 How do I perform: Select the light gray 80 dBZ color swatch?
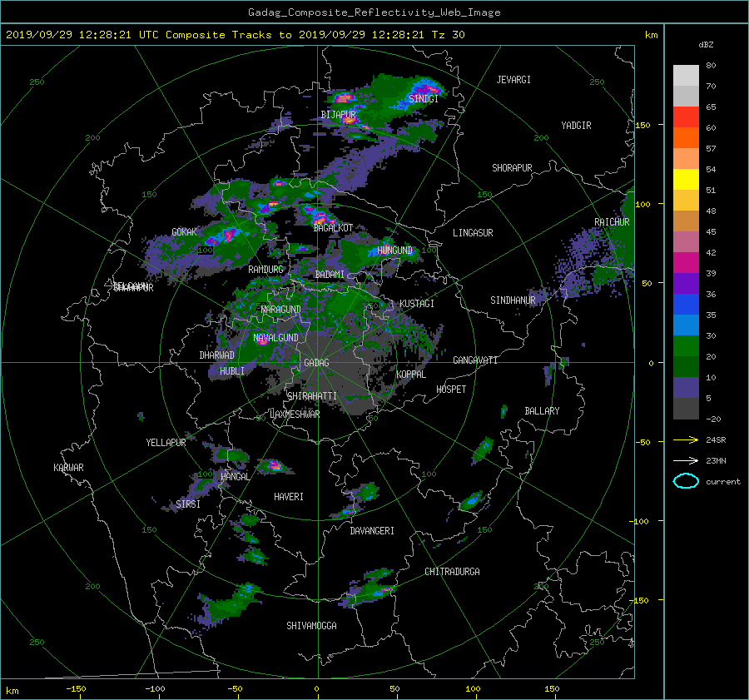click(x=686, y=75)
